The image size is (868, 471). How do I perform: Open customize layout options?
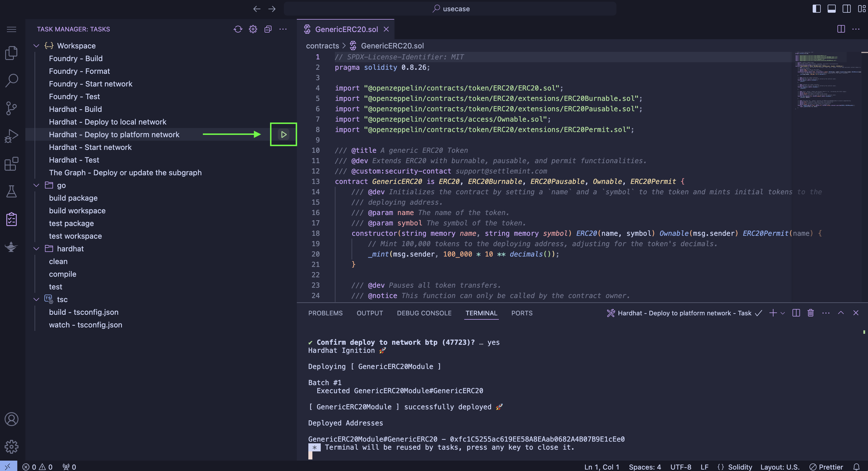click(x=862, y=9)
